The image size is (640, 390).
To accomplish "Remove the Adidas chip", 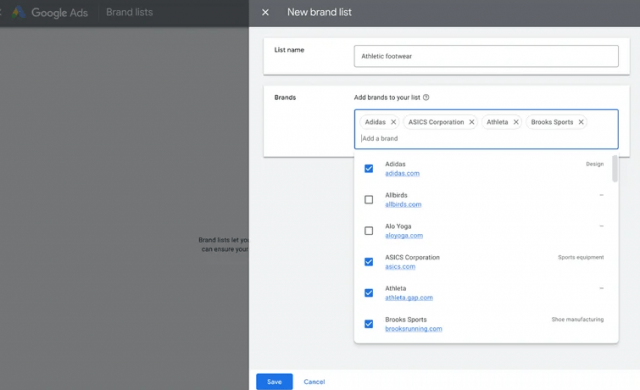I will [x=393, y=122].
